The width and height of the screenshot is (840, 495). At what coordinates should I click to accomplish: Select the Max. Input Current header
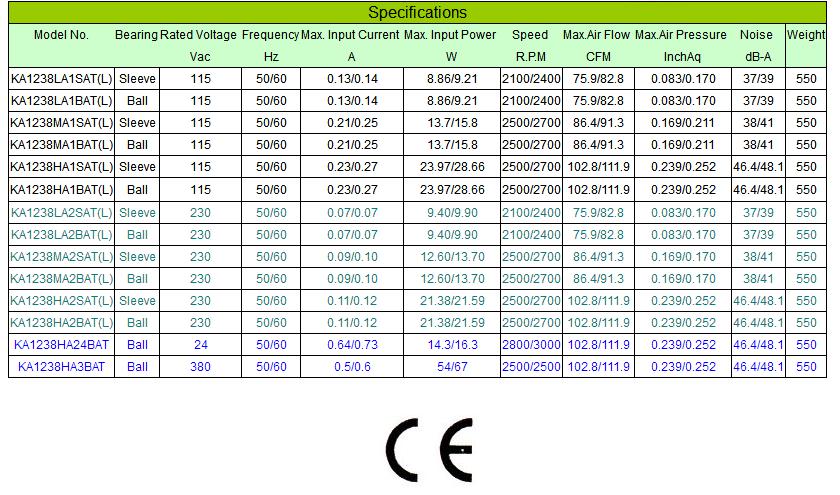tap(351, 34)
